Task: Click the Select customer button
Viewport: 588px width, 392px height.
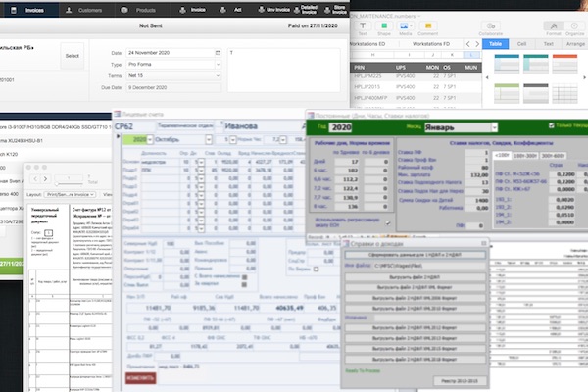Action: (x=72, y=56)
